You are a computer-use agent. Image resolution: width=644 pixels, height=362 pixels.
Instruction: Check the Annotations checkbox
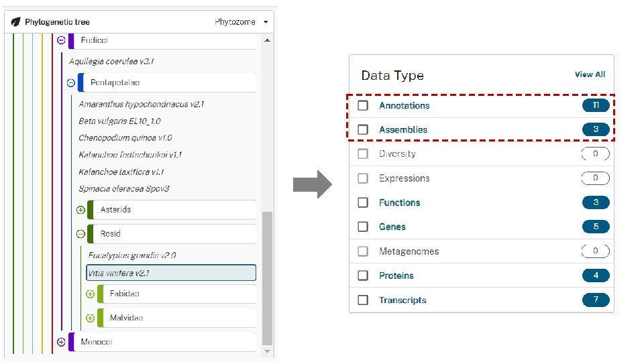click(x=363, y=106)
